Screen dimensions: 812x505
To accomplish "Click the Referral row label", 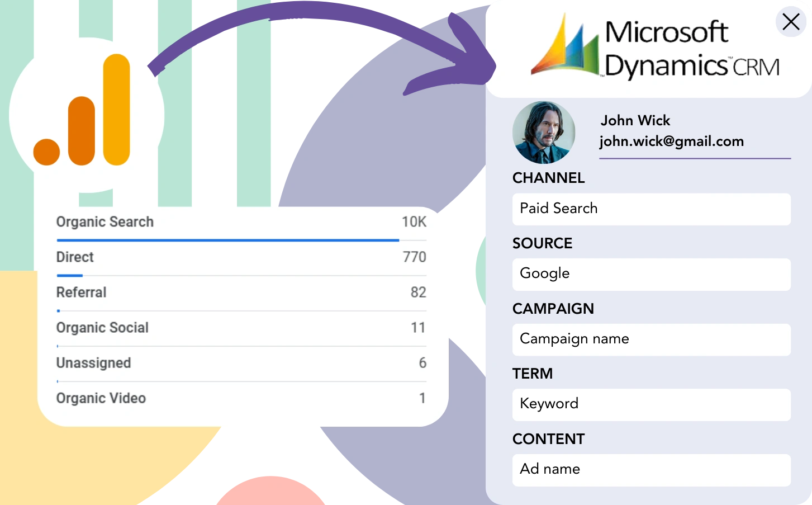I will 81,292.
